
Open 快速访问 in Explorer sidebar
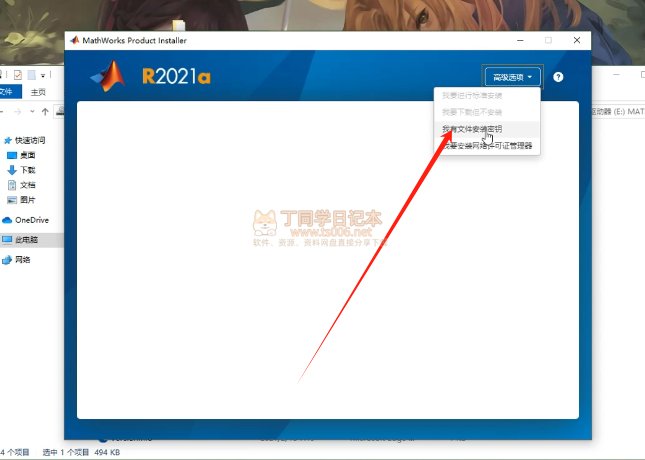point(30,141)
